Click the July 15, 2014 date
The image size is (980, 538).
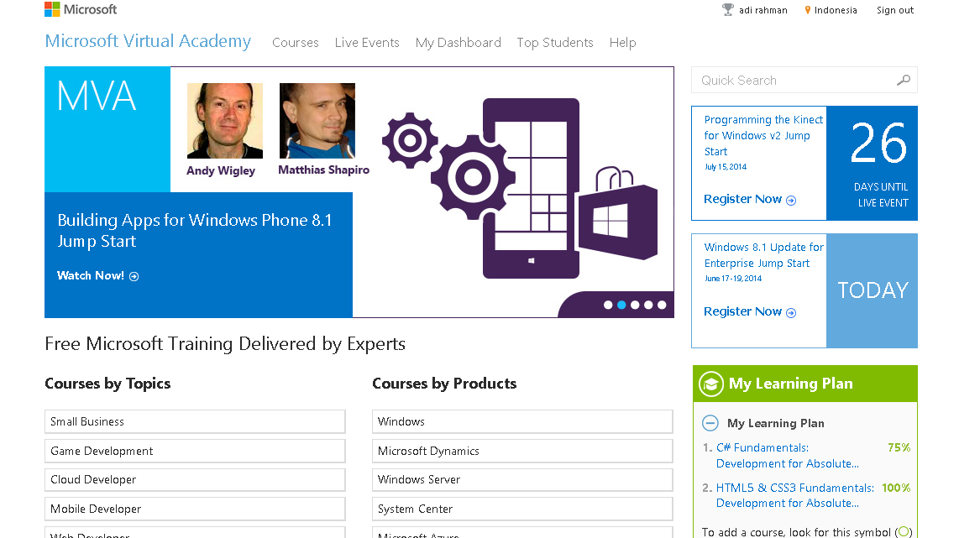coord(726,167)
